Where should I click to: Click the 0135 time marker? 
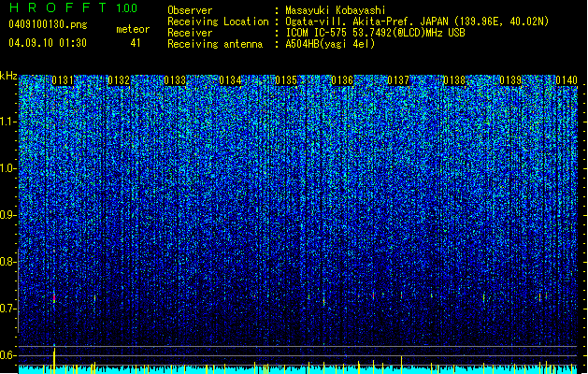286,80
